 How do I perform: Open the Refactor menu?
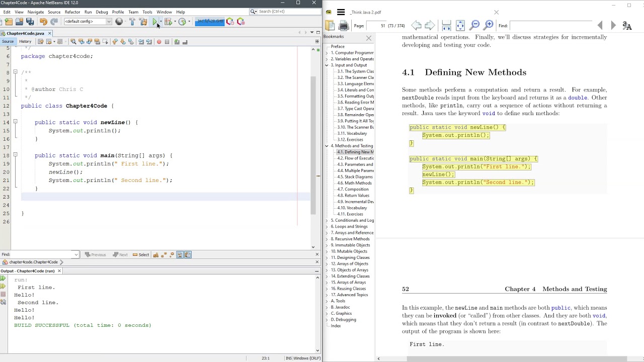[x=72, y=12]
